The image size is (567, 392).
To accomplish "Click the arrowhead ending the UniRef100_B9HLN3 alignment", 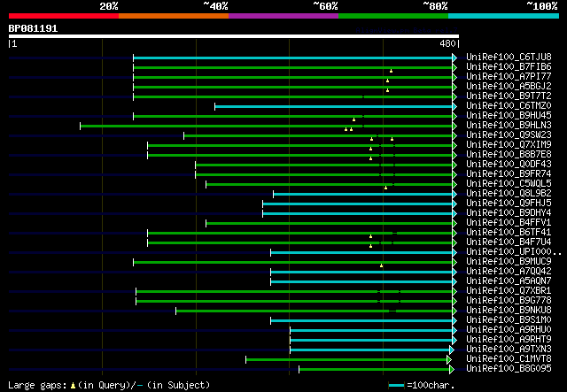I will tap(454, 126).
